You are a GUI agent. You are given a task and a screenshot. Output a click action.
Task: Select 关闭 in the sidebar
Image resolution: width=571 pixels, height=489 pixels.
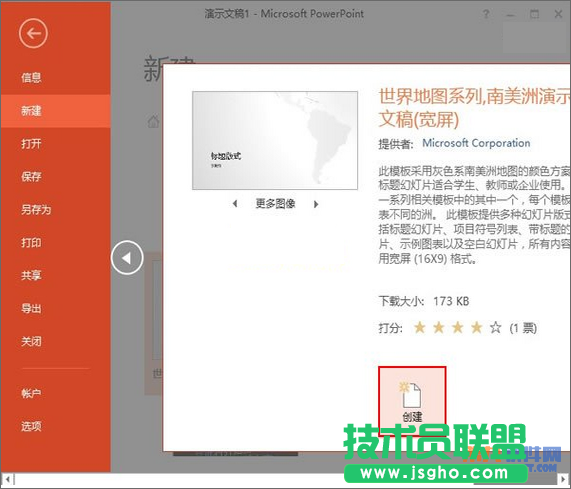point(31,341)
